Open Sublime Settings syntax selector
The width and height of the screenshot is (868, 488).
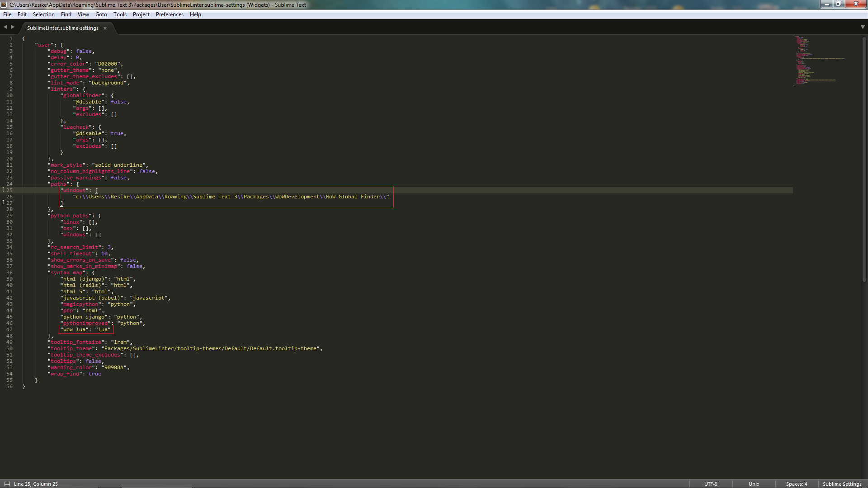point(842,484)
